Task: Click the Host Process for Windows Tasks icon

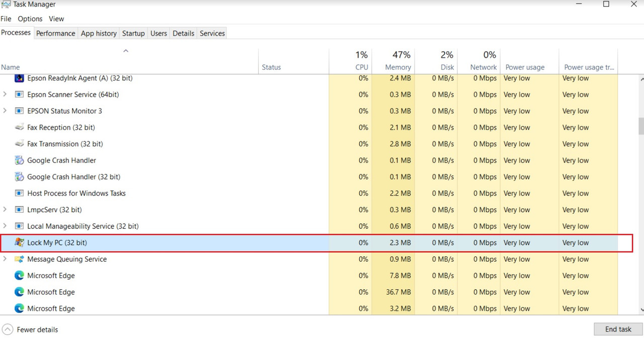Action: (19, 193)
